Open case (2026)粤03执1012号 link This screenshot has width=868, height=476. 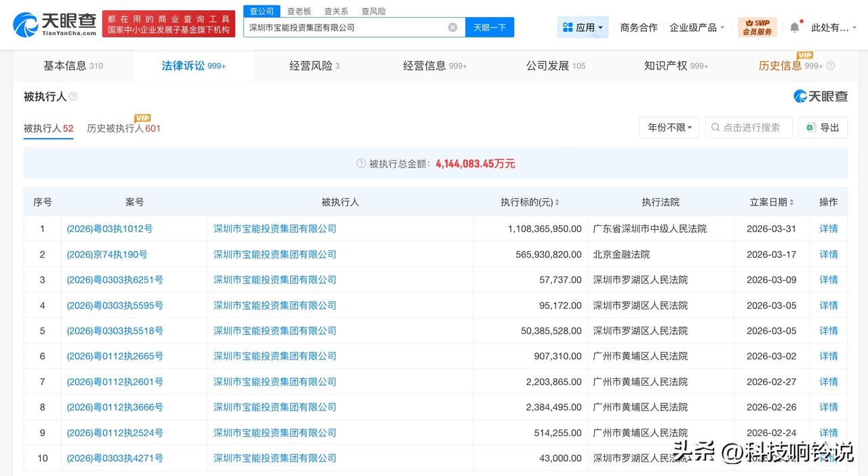[x=109, y=229]
